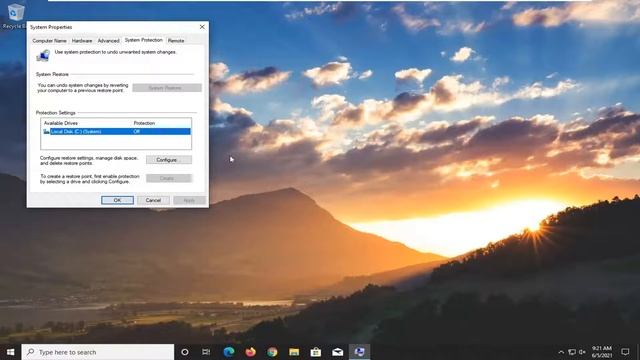This screenshot has height=360, width=640.
Task: Open the Windows Start menu
Action: pos(11,352)
